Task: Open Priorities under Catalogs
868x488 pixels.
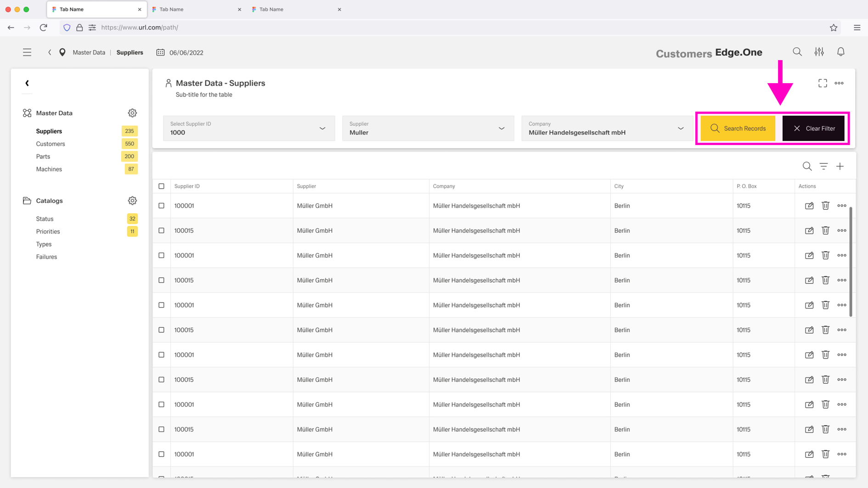Action: 48,231
